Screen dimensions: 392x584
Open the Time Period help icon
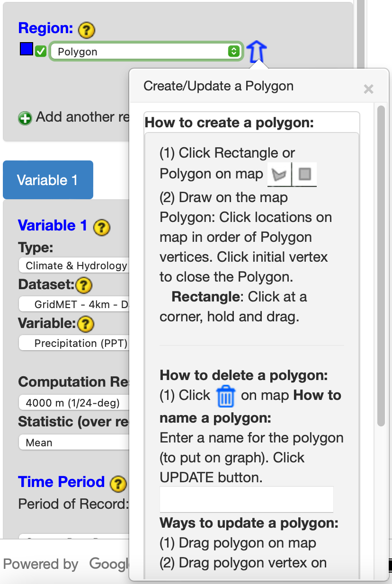118,484
